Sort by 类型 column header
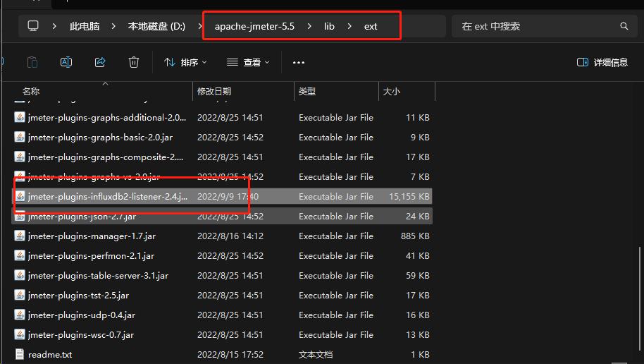This screenshot has width=644, height=364. (x=307, y=91)
